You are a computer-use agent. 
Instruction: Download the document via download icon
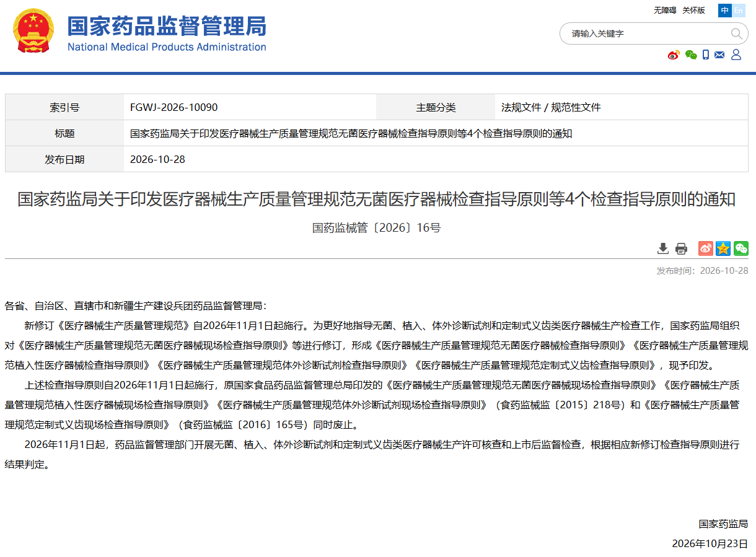click(x=663, y=248)
